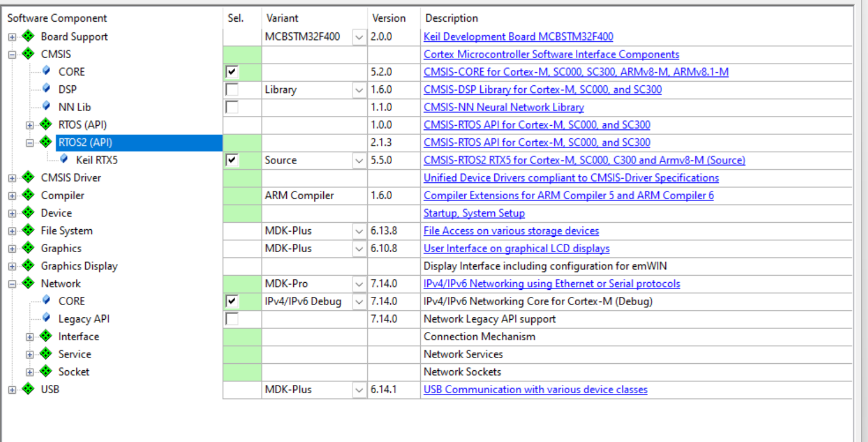This screenshot has width=868, height=442.
Task: Click the Compiler green diamond icon
Action: click(x=28, y=195)
